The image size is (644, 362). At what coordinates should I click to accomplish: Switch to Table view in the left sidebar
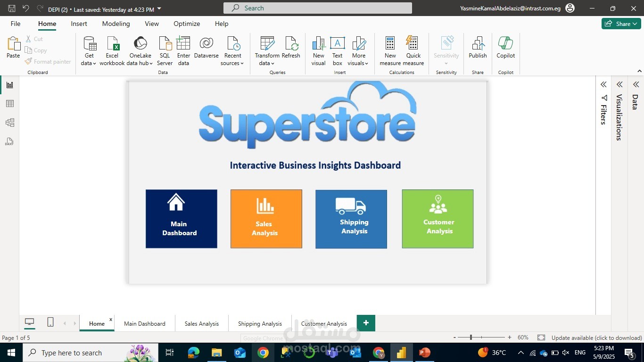pyautogui.click(x=9, y=103)
